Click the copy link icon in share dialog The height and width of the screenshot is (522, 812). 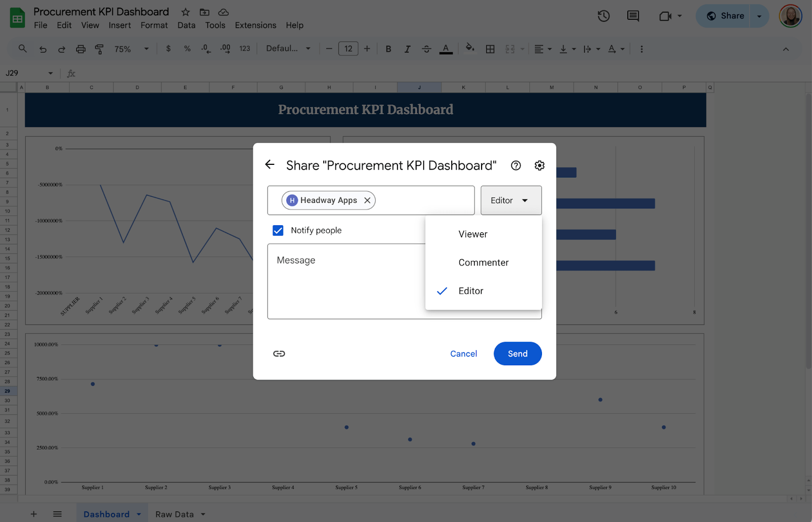pyautogui.click(x=279, y=354)
